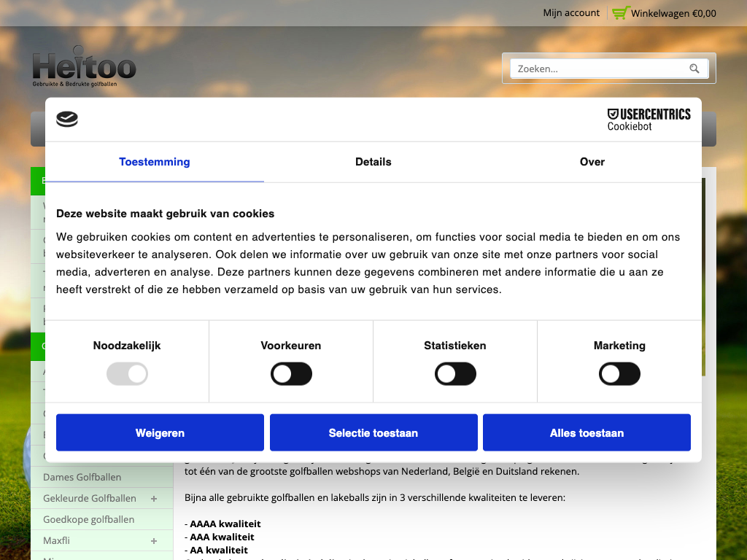This screenshot has width=747, height=560.
Task: Open the Over tab
Action: [x=592, y=162]
